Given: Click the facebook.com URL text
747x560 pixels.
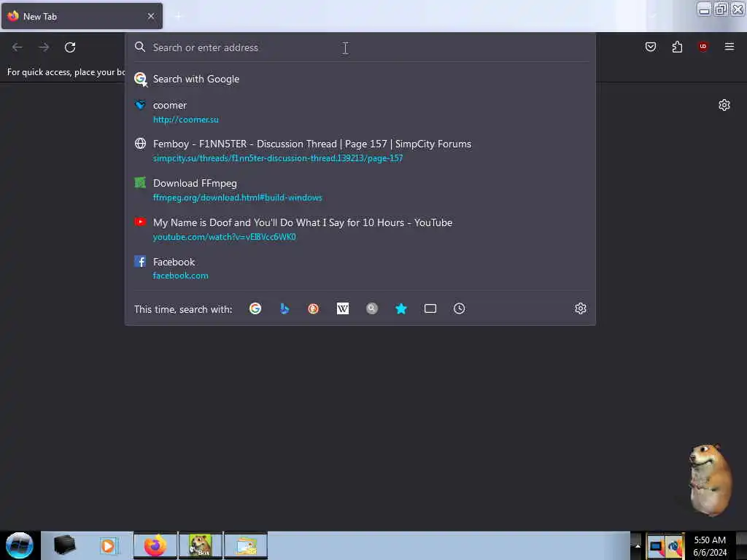Looking at the screenshot, I should pos(181,276).
